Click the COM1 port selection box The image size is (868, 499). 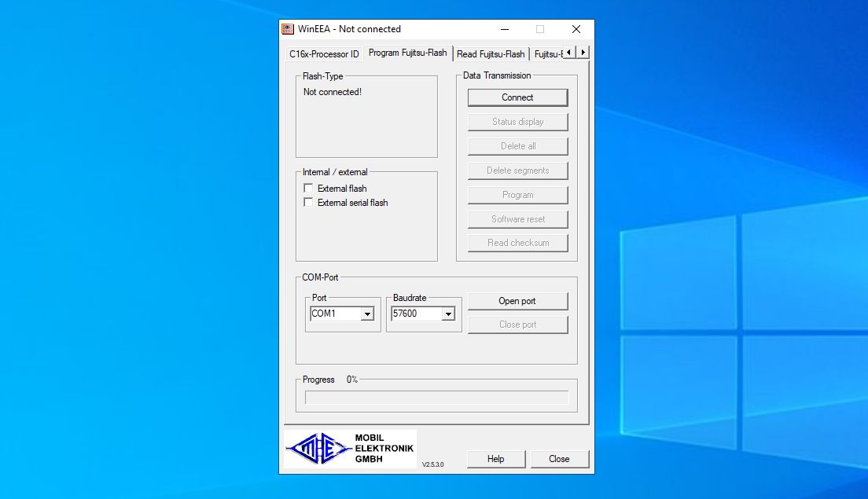[x=334, y=314]
